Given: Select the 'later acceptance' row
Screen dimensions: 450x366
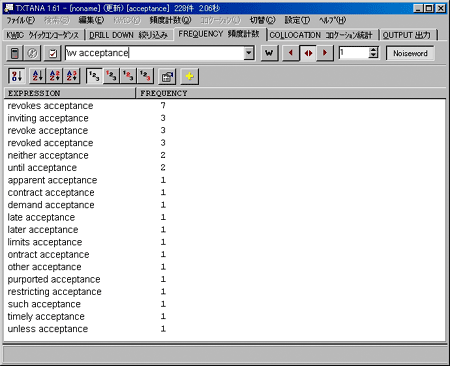Looking at the screenshot, I should 224,230.
